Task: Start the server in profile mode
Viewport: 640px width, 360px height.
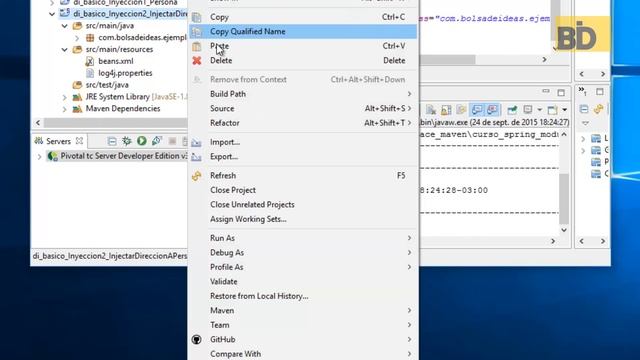Action: click(x=157, y=141)
